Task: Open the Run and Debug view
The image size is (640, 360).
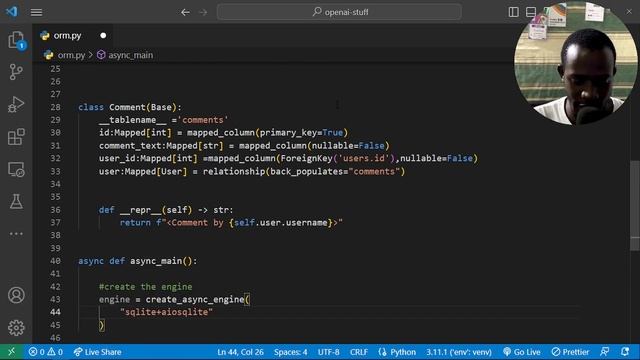Action: pyautogui.click(x=16, y=104)
